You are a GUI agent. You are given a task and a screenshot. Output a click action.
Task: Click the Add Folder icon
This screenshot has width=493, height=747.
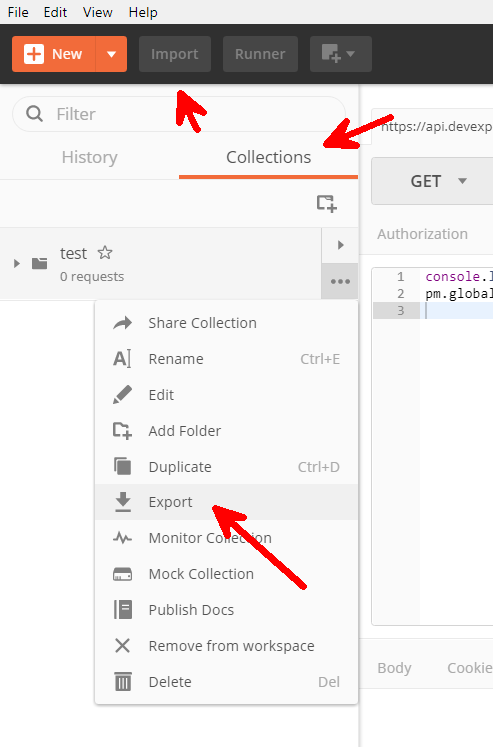pos(122,431)
